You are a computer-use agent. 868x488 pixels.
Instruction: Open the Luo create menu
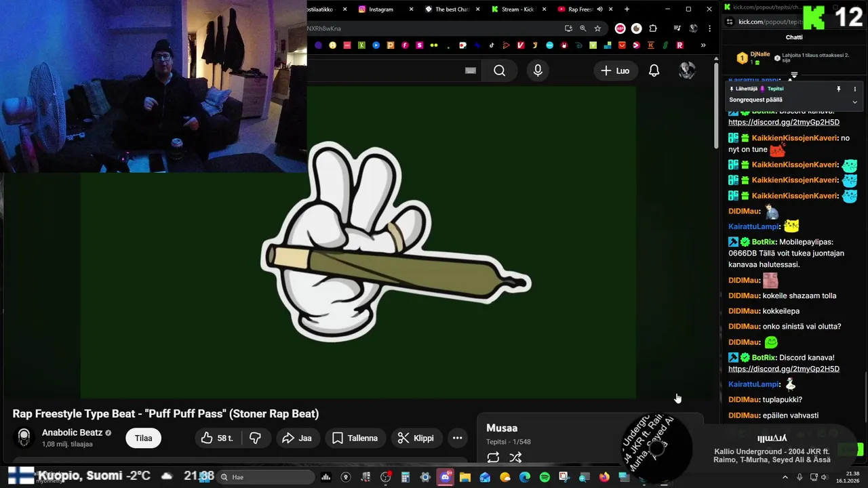click(x=615, y=70)
